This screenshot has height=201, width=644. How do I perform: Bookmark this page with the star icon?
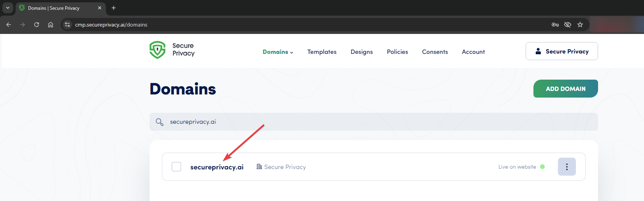[580, 25]
